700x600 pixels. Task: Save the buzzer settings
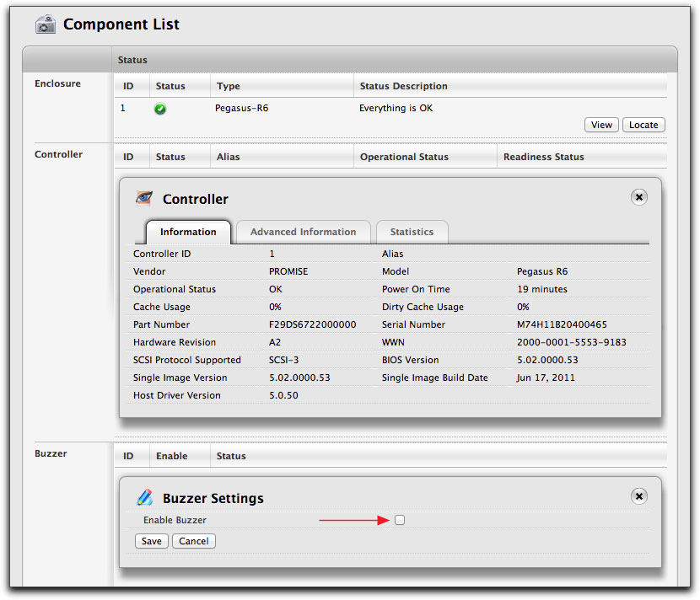[x=152, y=541]
